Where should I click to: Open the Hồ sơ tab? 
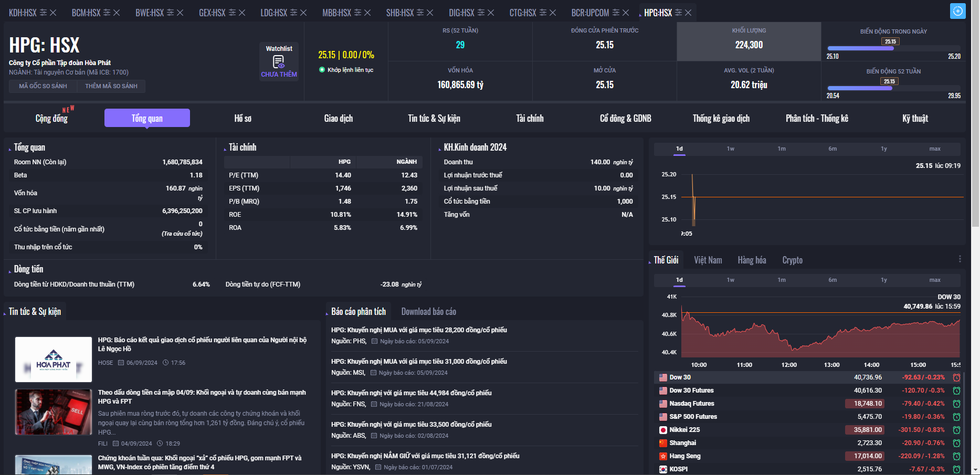pyautogui.click(x=243, y=118)
